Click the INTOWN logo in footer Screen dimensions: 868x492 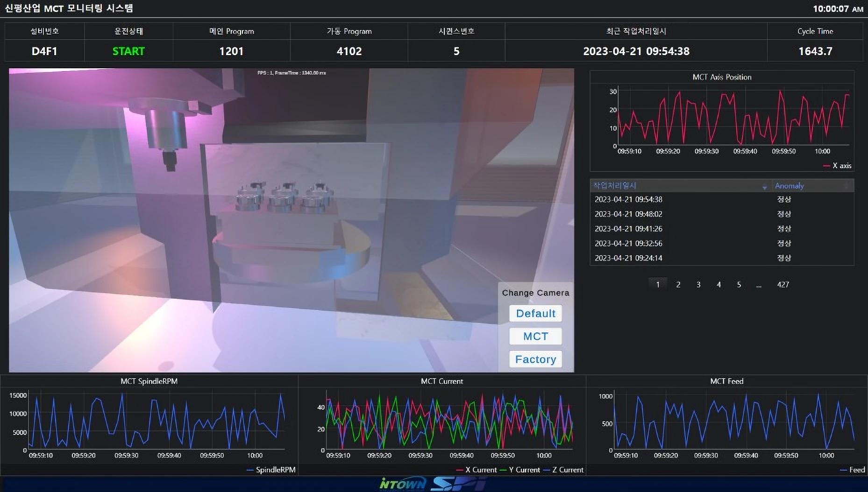point(403,484)
